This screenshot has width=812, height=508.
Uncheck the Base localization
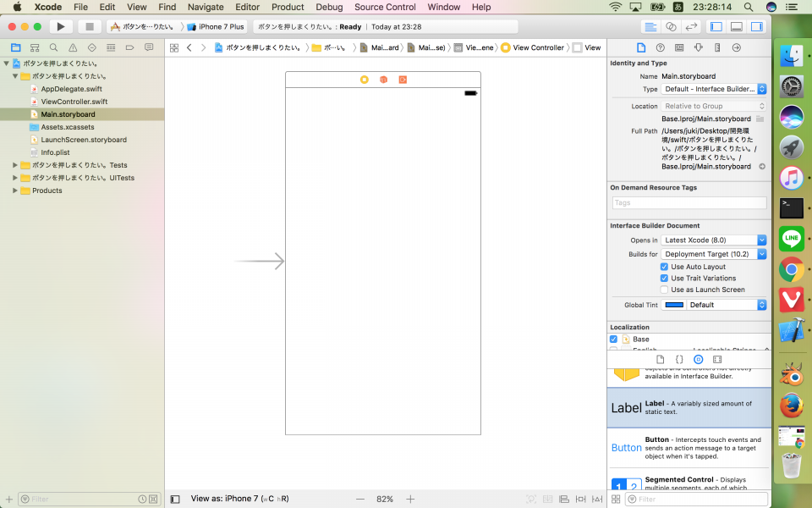(613, 339)
